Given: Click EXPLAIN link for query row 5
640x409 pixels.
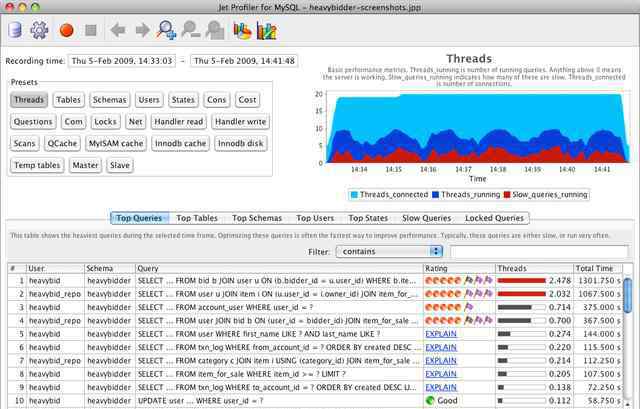Looking at the screenshot, I should (x=441, y=334).
